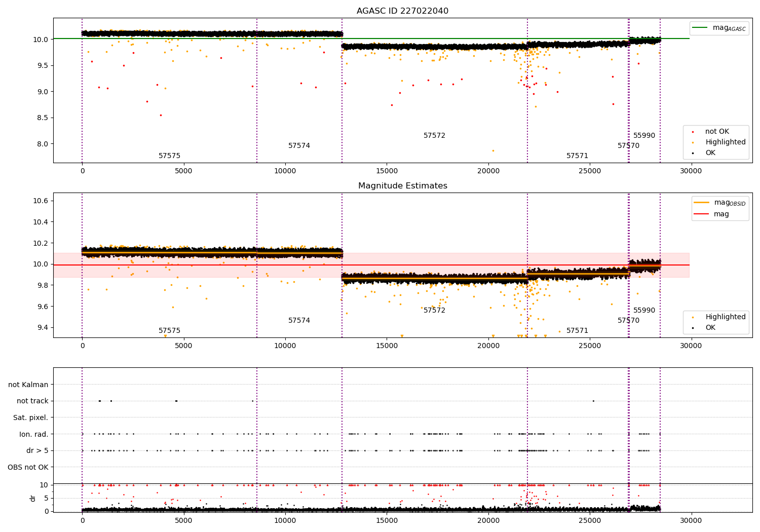Click the 'OBS not OK' axis label
This screenshot has height=532, width=760.
tap(28, 468)
